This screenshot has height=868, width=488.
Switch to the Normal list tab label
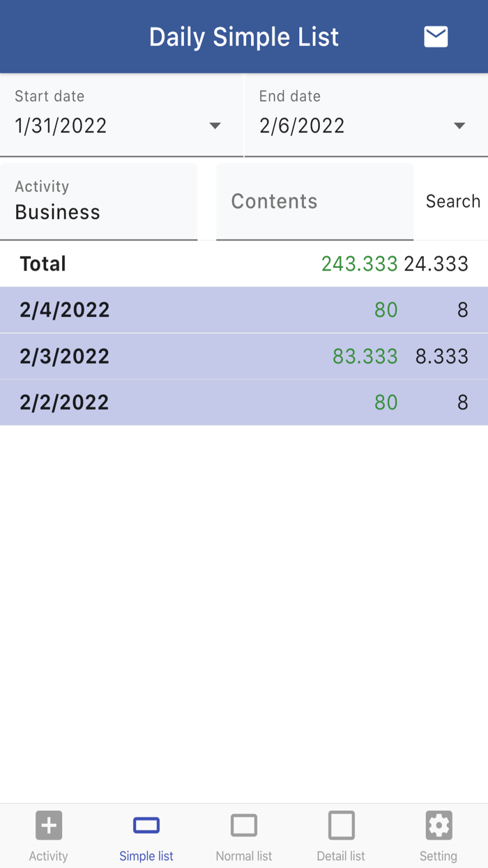(x=244, y=856)
